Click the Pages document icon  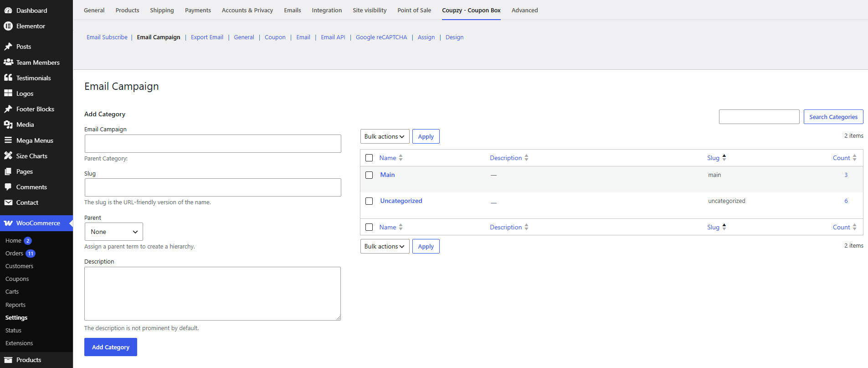(8, 171)
